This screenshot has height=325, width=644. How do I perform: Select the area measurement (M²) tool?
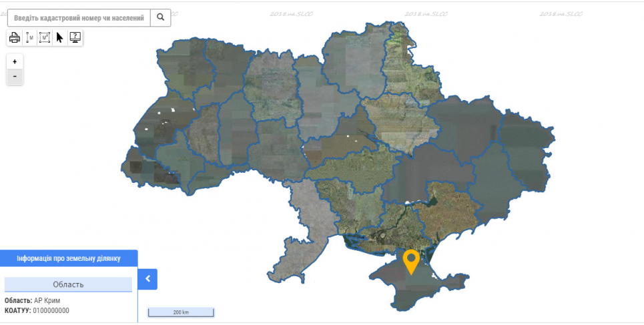45,38
